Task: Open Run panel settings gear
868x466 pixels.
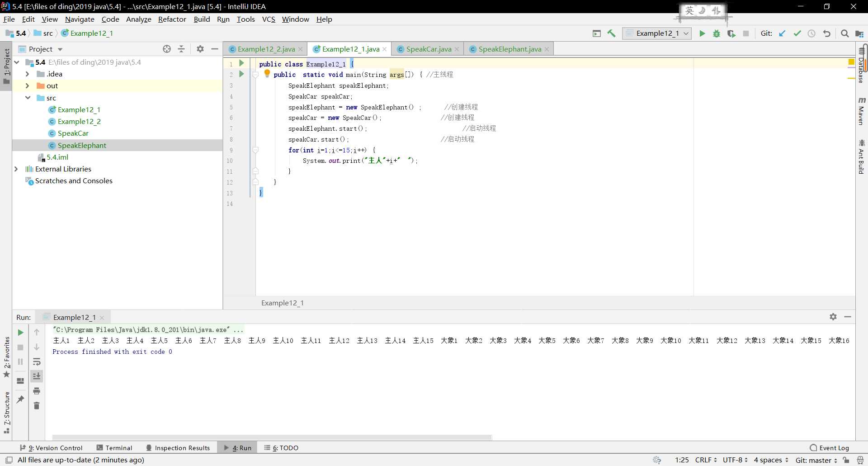Action: click(x=833, y=317)
